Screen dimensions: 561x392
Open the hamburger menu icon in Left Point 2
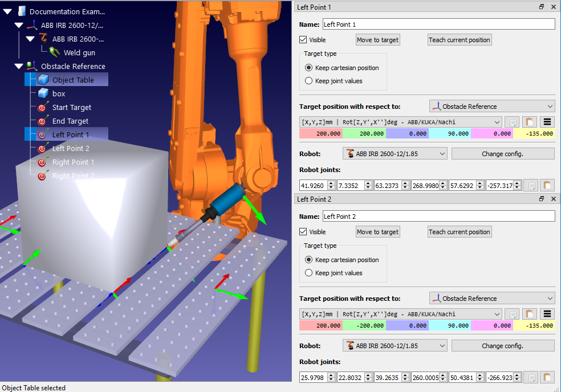click(547, 314)
